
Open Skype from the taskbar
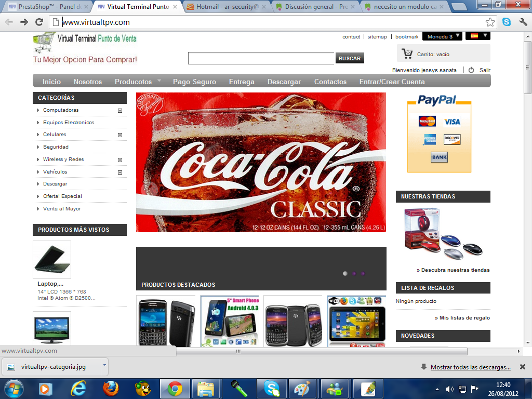point(272,389)
